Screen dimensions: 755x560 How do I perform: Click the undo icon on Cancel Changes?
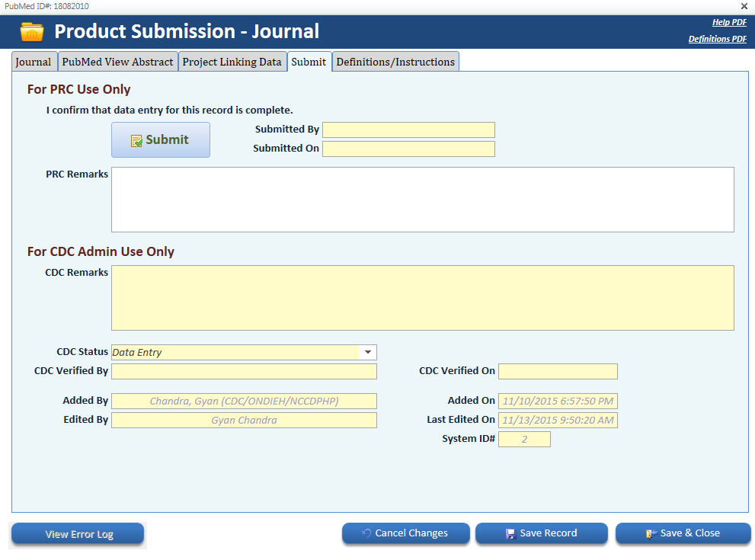(366, 533)
